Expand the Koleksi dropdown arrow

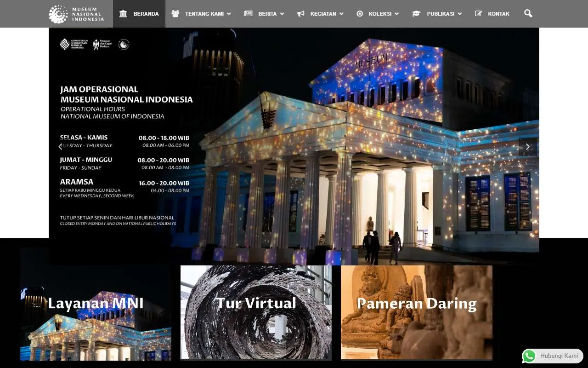396,14
